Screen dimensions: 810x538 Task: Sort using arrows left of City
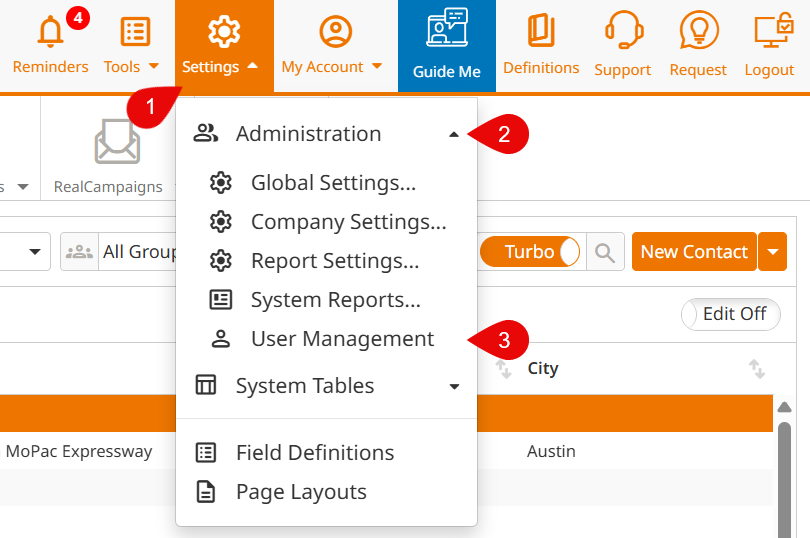pyautogui.click(x=503, y=369)
